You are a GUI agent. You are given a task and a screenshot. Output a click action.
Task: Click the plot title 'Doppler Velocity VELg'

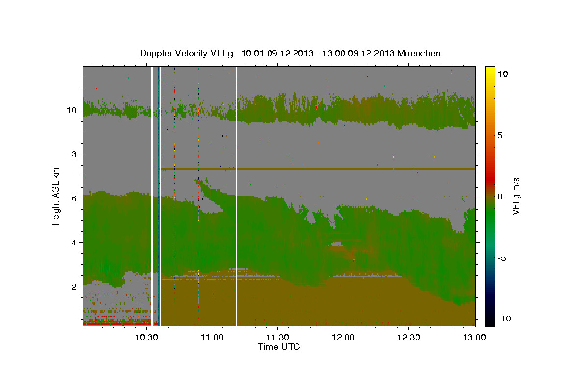(188, 53)
